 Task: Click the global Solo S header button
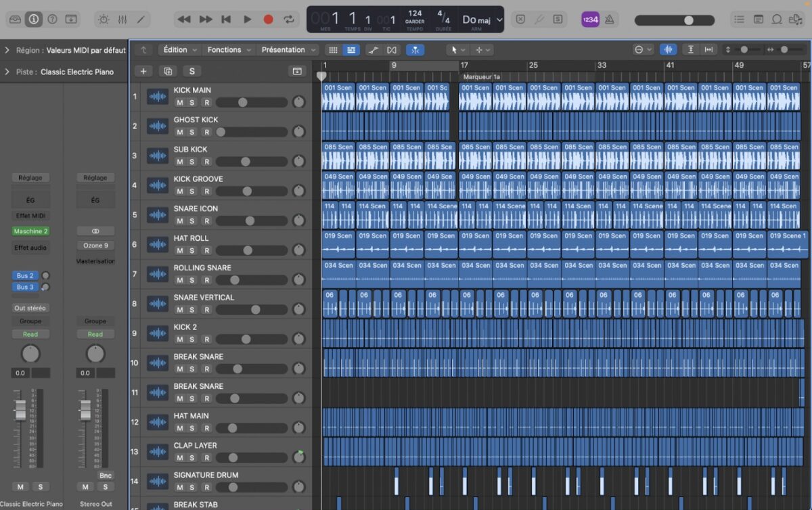(192, 71)
